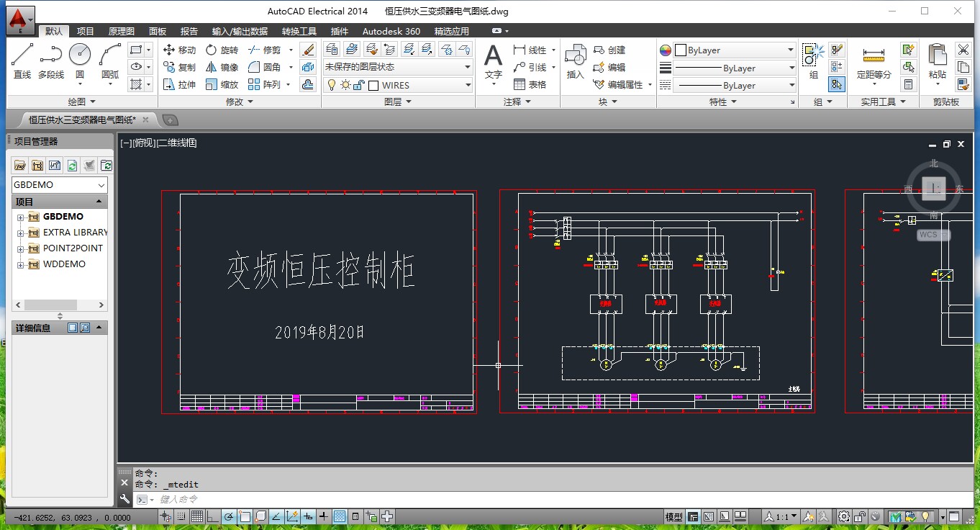Click the 模型 model space button
Image resolution: width=980 pixels, height=530 pixels.
pyautogui.click(x=674, y=516)
